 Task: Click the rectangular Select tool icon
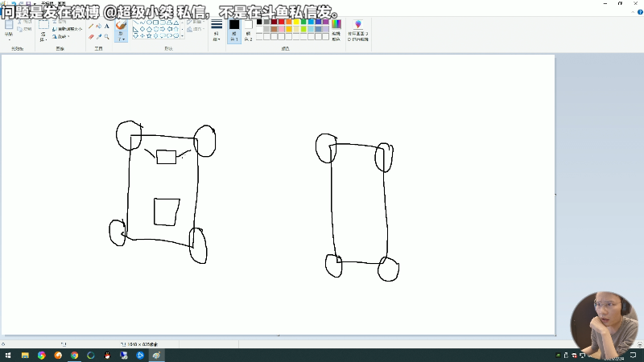pos(43,25)
